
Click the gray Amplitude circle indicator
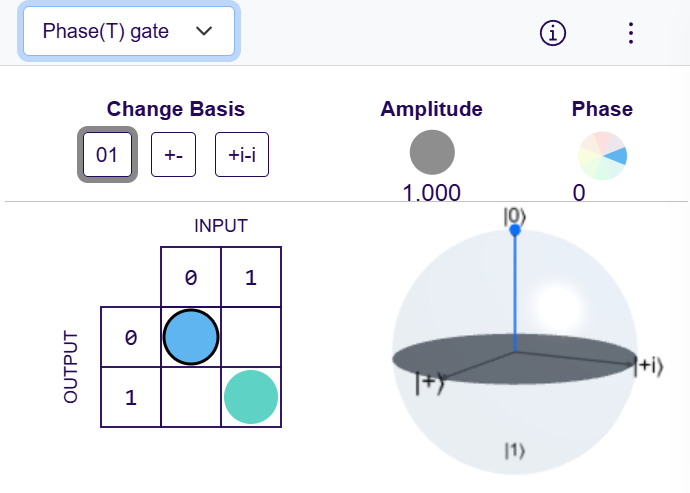click(x=432, y=152)
